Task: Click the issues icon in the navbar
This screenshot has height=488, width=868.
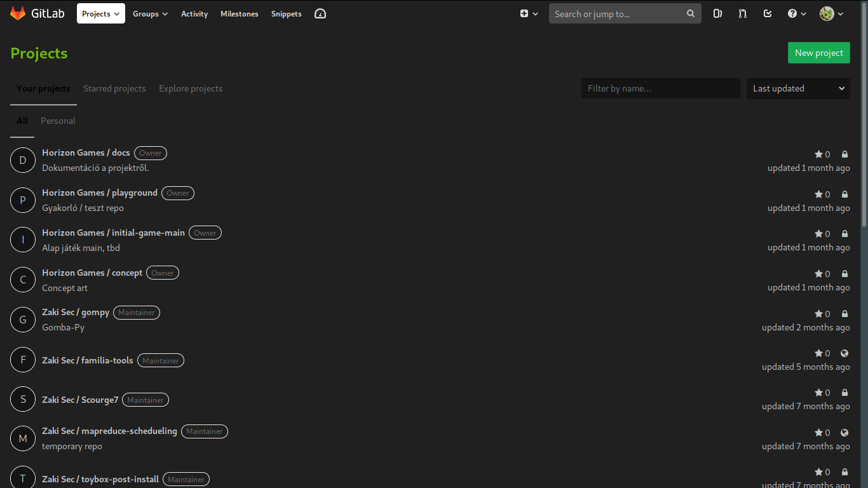Action: coord(717,13)
